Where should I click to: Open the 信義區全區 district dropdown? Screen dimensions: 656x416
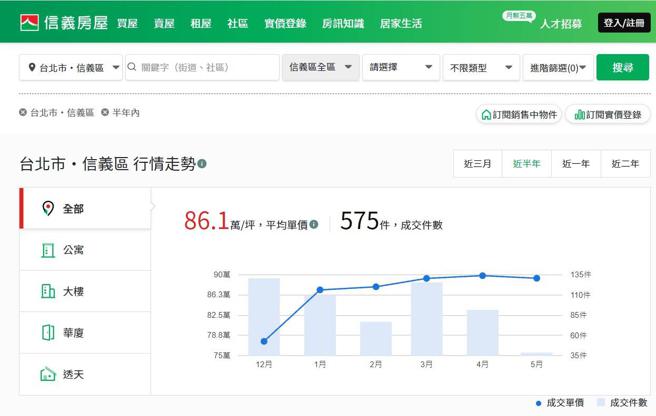(320, 67)
